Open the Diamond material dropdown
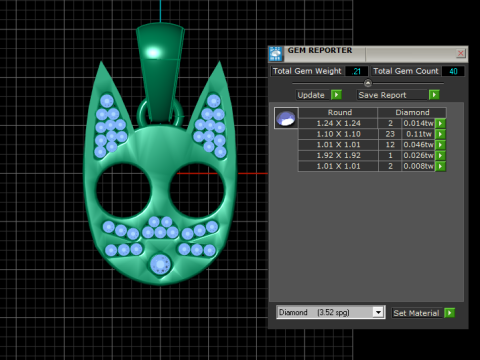 tap(378, 312)
